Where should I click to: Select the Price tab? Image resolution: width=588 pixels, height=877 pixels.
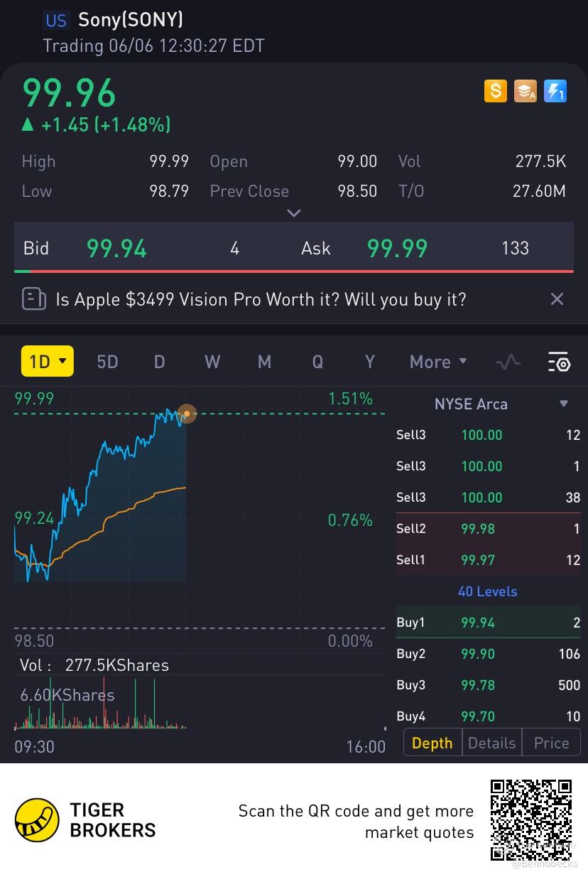[x=551, y=743]
